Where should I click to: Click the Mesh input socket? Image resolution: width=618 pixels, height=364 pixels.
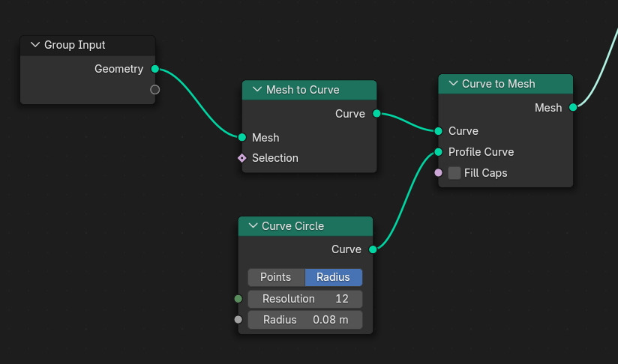242,137
